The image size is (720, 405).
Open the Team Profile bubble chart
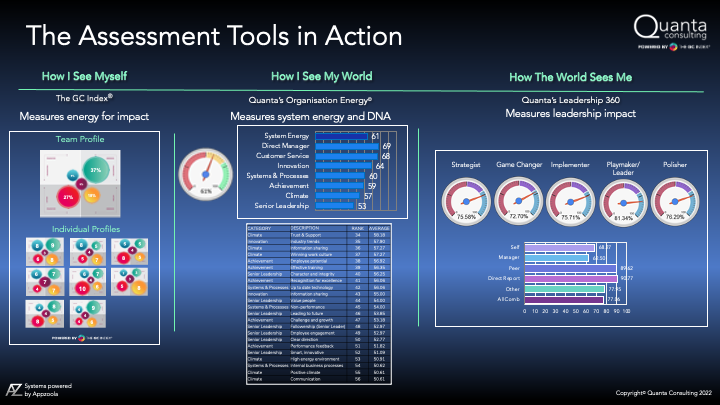[80, 184]
